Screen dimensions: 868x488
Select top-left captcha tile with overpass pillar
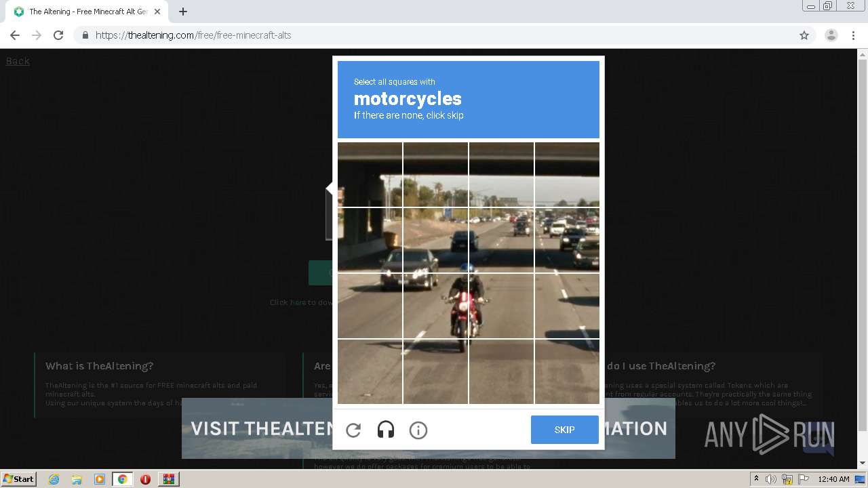pos(370,175)
